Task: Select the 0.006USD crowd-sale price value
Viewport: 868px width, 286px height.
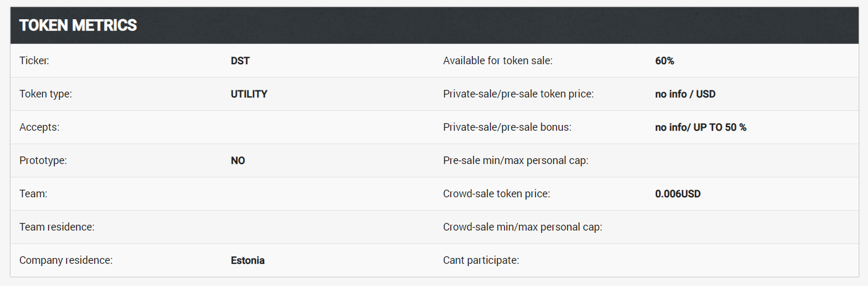Action: pyautogui.click(x=678, y=194)
